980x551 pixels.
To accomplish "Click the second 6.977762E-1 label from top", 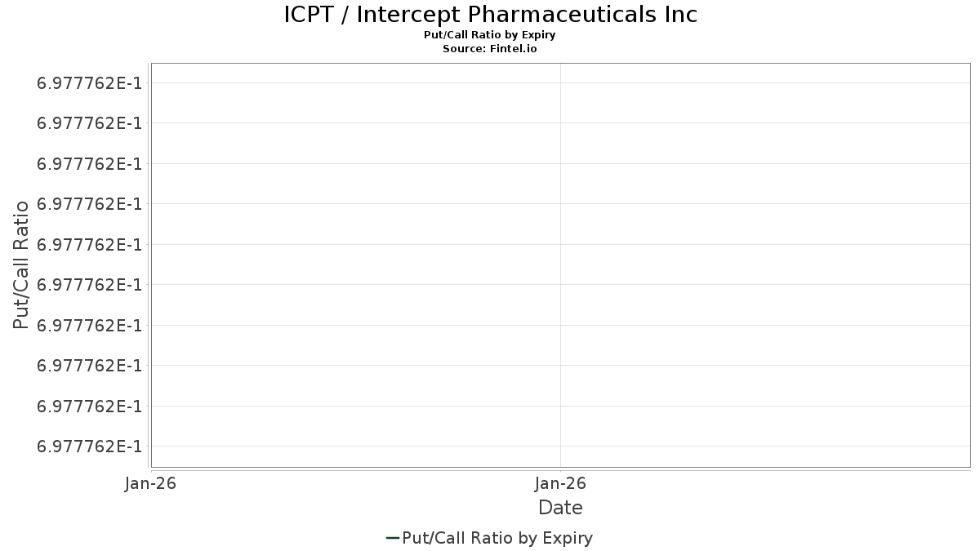I will (x=89, y=123).
